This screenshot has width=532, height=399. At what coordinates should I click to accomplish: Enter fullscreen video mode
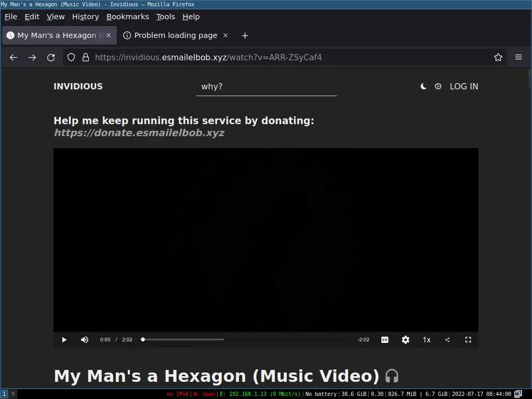[x=468, y=340]
